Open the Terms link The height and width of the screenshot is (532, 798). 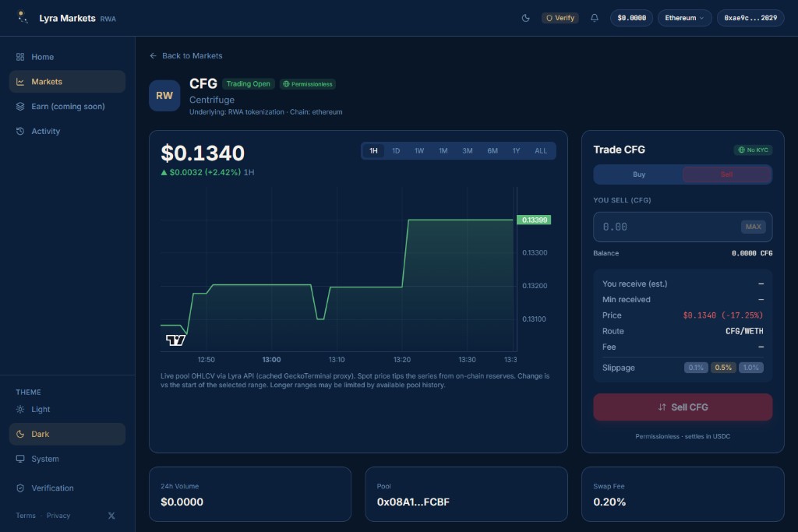coord(26,515)
